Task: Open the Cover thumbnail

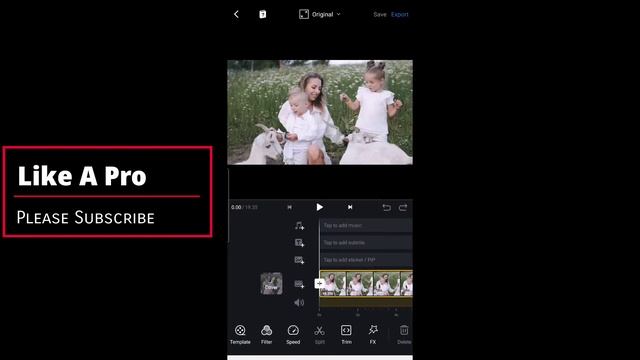Action: [x=271, y=283]
